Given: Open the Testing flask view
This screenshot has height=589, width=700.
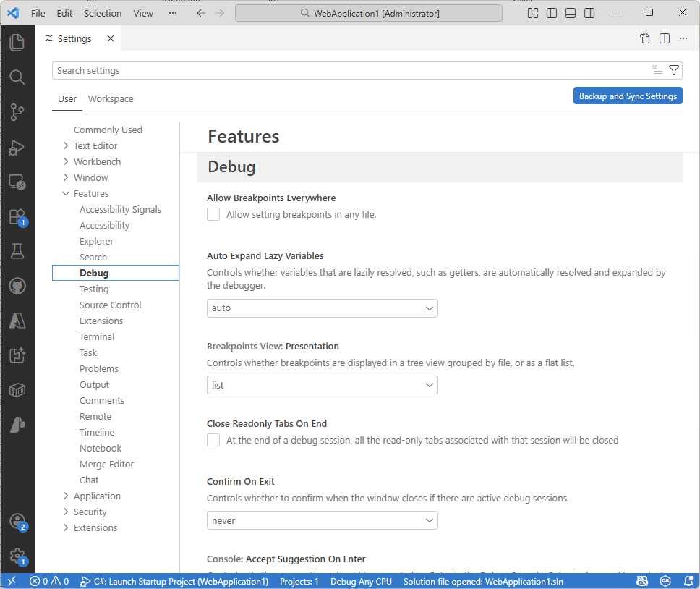Looking at the screenshot, I should pos(17,251).
